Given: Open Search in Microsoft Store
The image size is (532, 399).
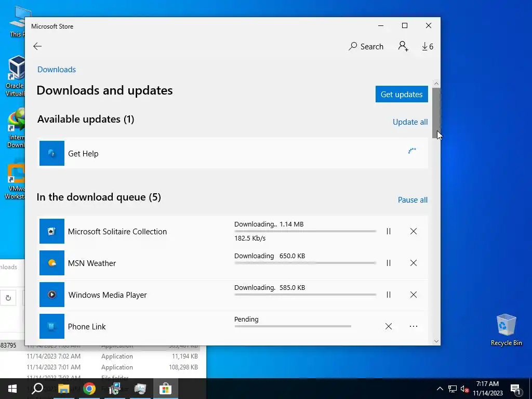Looking at the screenshot, I should click(366, 46).
